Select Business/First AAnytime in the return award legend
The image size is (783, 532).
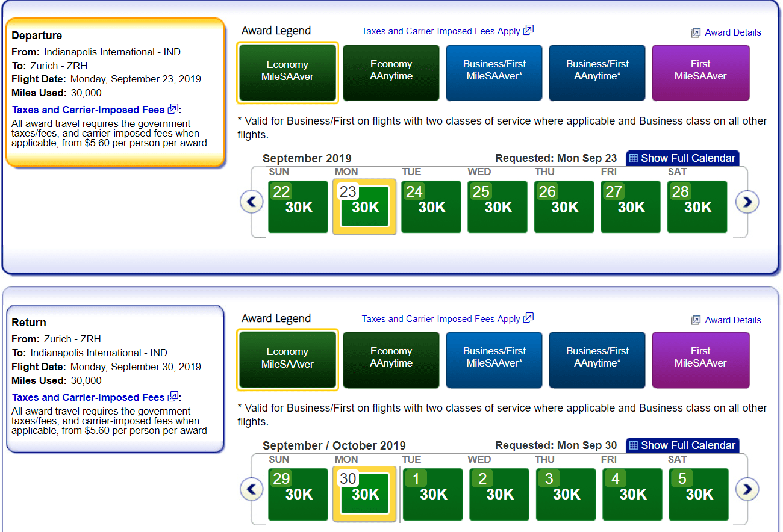596,360
